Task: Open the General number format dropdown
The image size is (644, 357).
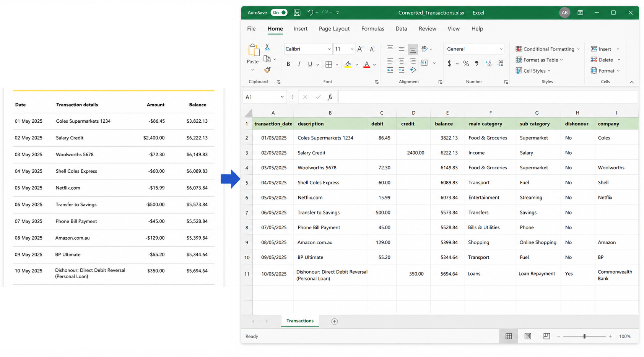Action: [x=501, y=49]
